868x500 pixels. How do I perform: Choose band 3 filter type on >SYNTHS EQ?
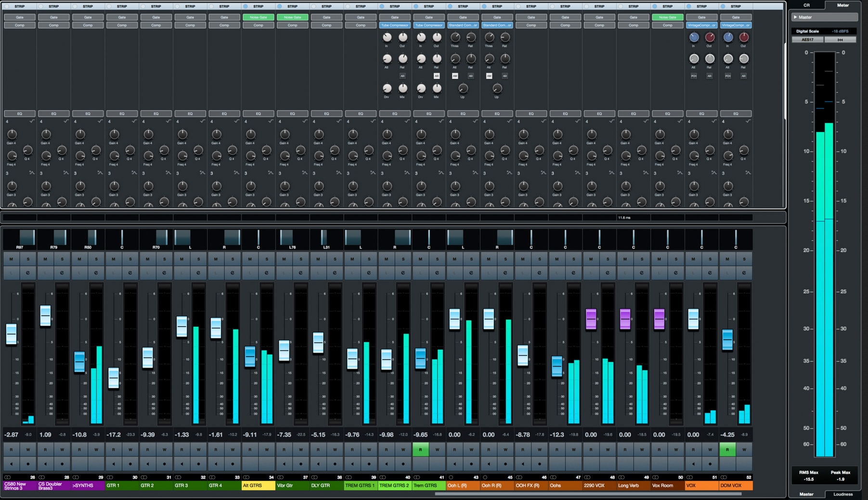tap(100, 172)
